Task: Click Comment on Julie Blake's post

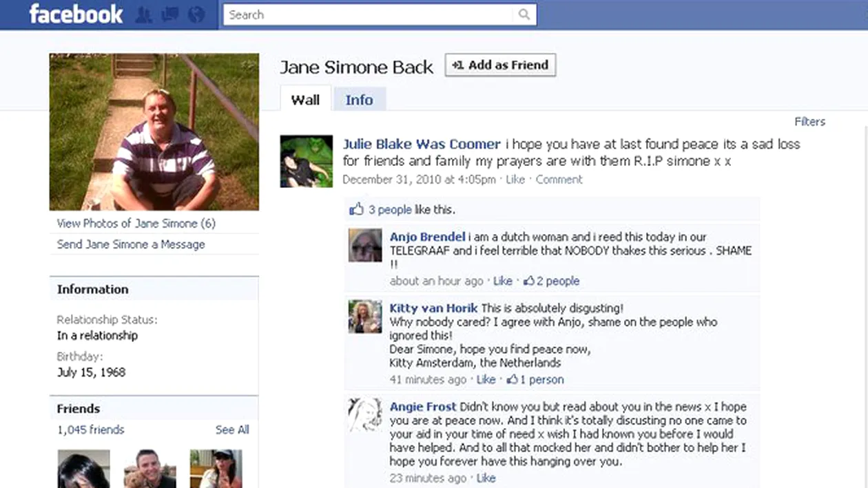Action: click(x=559, y=180)
